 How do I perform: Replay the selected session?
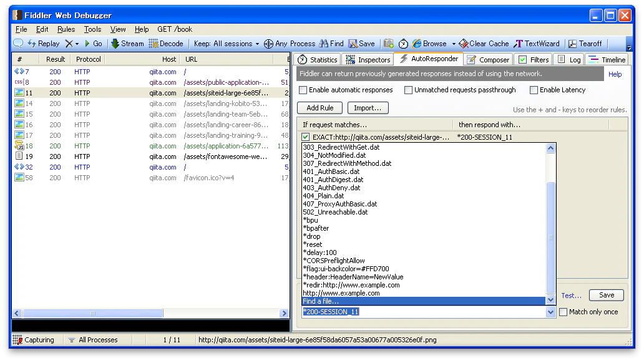[44, 44]
